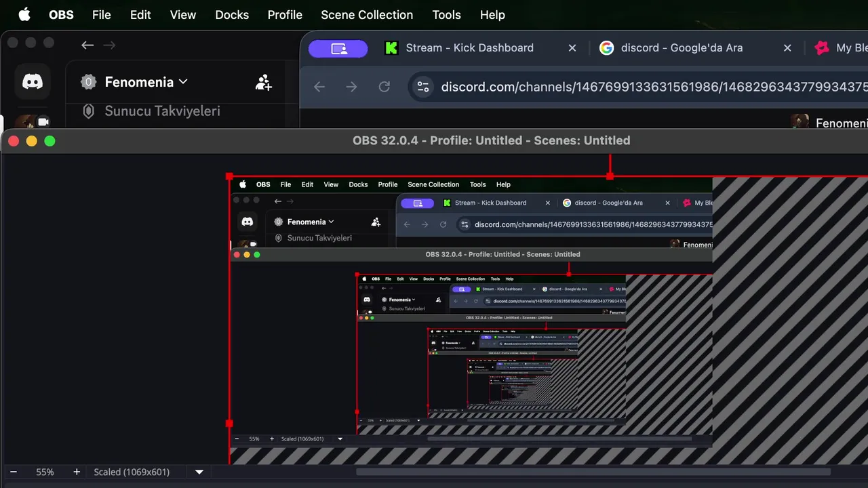
Task: Click the purple screen-share tab button in browser
Action: [338, 48]
